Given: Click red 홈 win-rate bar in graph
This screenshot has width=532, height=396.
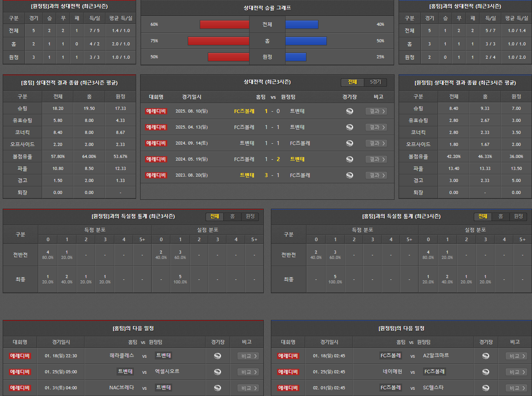Looking at the screenshot, I should (218, 41).
